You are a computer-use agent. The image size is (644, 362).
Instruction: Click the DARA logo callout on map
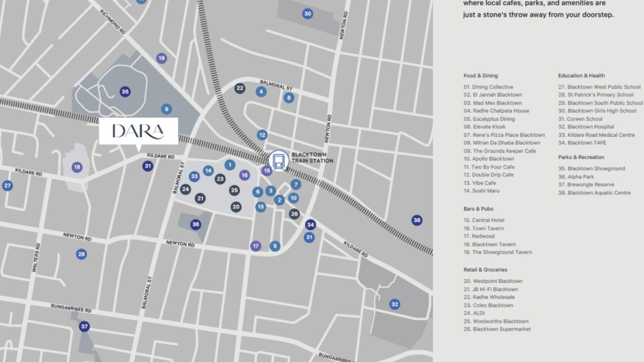(138, 131)
